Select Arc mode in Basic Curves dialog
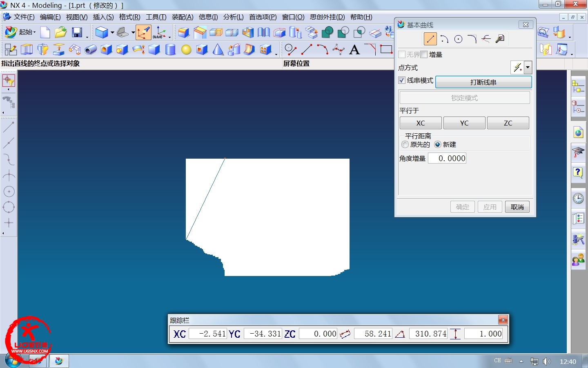 (444, 39)
